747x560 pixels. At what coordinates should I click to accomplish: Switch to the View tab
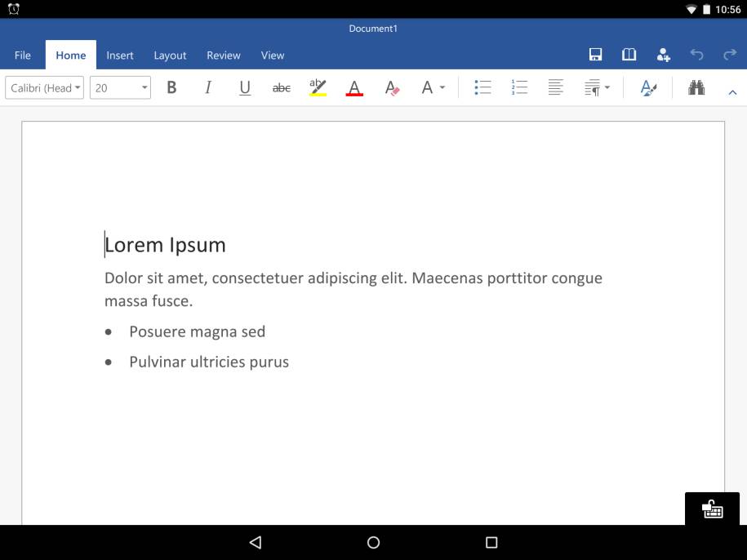click(x=273, y=56)
